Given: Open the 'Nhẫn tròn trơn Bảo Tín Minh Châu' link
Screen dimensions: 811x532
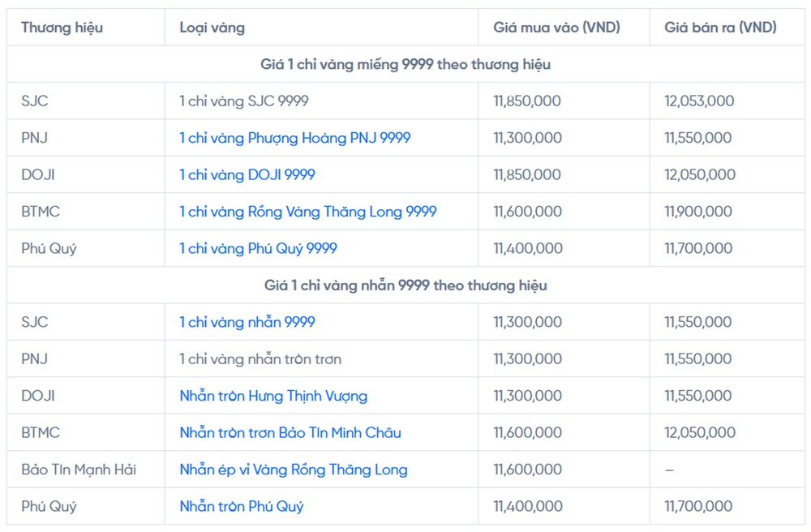Looking at the screenshot, I should (x=290, y=433).
